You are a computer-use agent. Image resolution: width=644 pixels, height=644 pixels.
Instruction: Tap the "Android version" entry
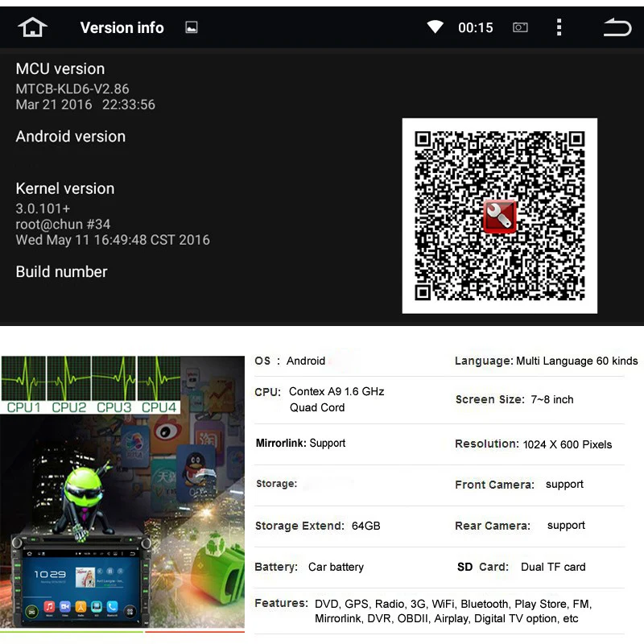click(71, 136)
